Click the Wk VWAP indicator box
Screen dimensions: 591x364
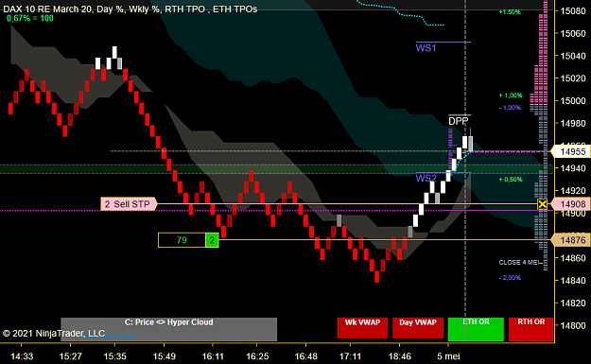[362, 328]
